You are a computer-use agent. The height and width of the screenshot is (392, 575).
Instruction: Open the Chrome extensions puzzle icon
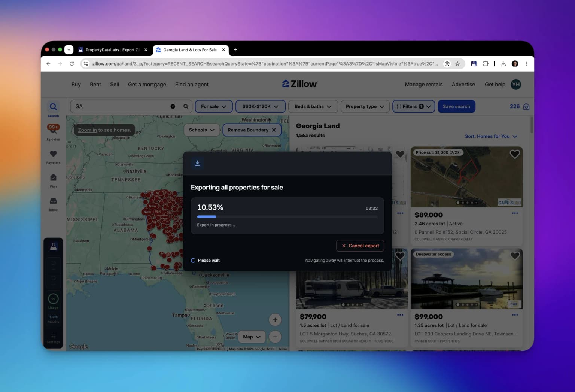click(x=486, y=64)
